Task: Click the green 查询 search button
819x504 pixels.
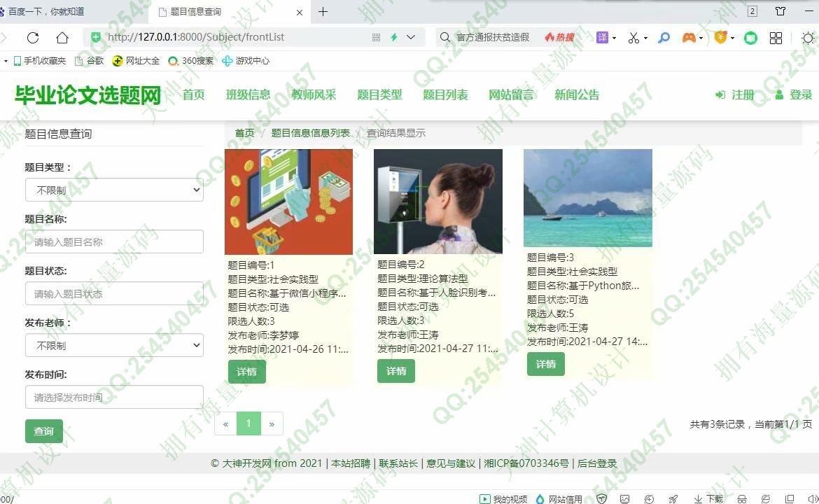Action: click(x=44, y=431)
